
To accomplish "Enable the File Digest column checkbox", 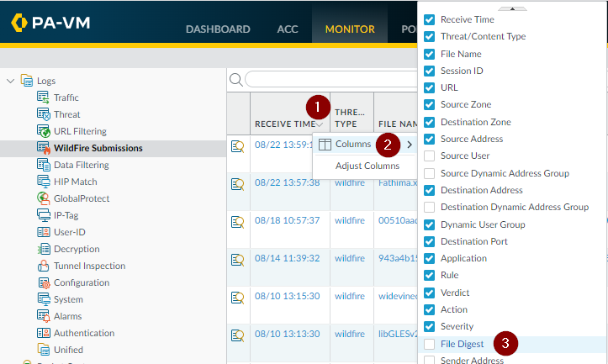I will pos(430,344).
